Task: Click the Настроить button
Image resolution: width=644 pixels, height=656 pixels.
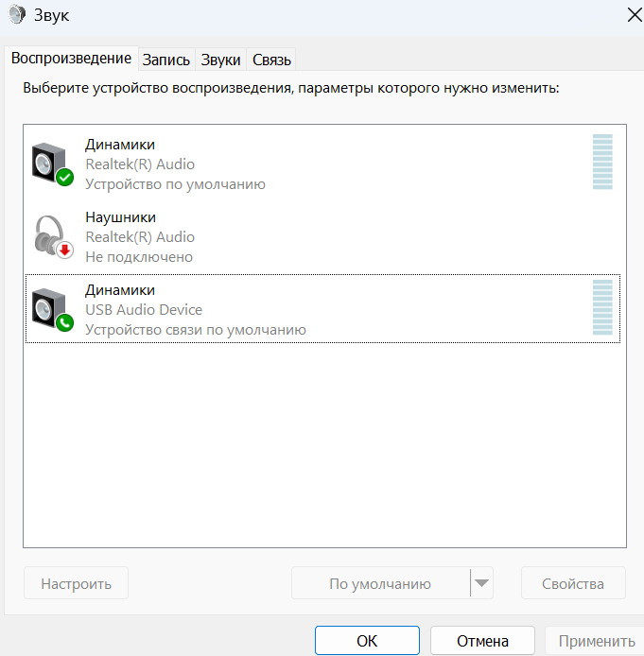Action: (x=77, y=583)
